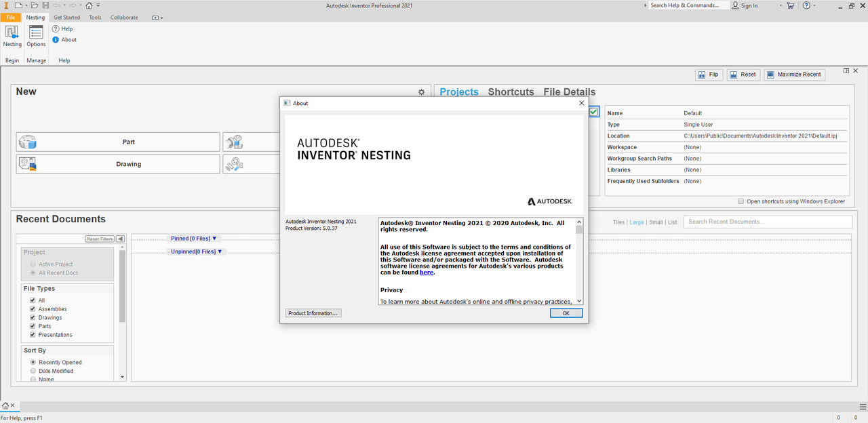Open the New file dropdown arrow in toolbar
Viewport: 868px width, 423px height.
coord(25,5)
